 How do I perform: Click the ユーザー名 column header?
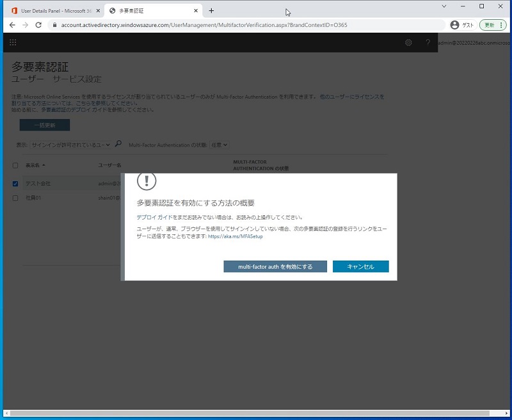(x=109, y=165)
